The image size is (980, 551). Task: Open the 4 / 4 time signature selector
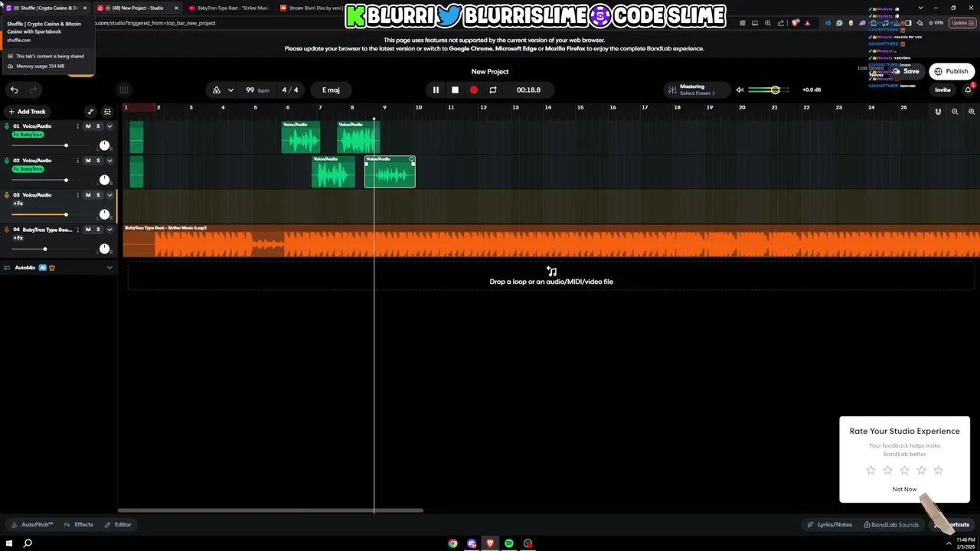[x=290, y=90]
